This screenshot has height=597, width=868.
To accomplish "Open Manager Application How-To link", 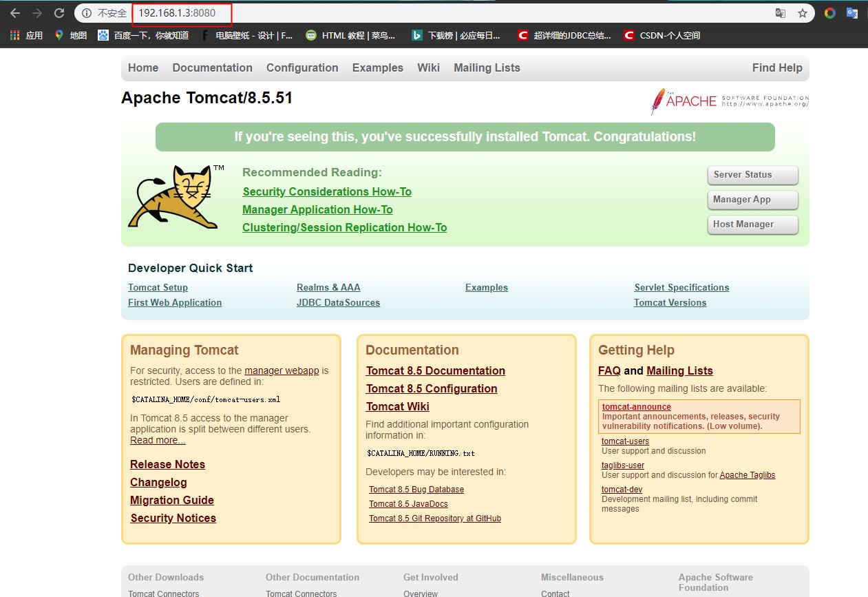I will (x=317, y=209).
